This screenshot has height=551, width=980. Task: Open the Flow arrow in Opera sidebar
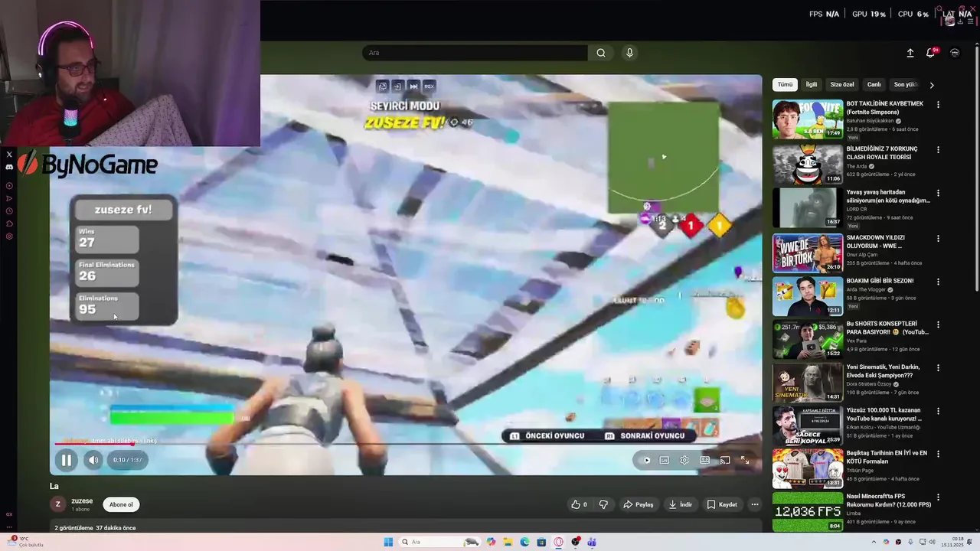coord(9,198)
